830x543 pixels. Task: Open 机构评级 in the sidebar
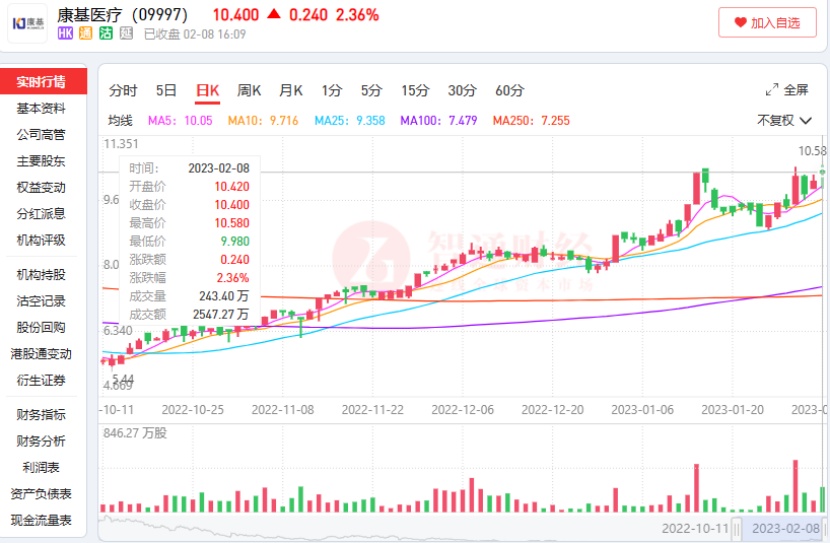click(x=41, y=240)
